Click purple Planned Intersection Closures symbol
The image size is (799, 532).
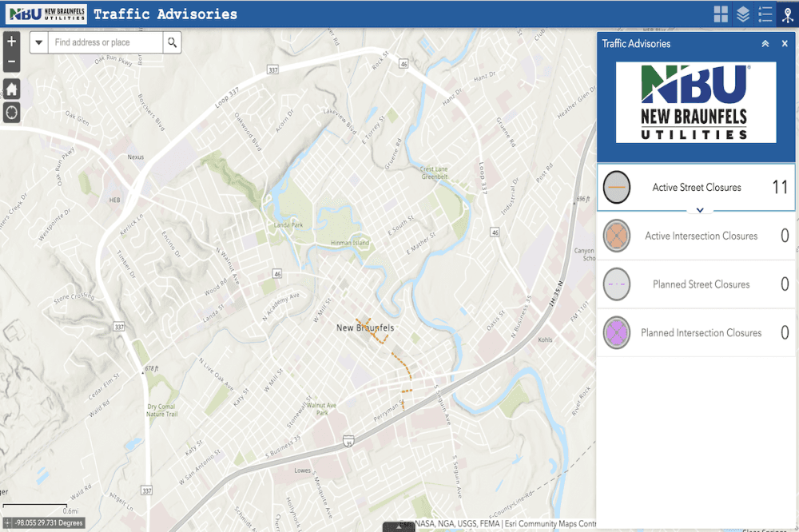[x=617, y=332]
